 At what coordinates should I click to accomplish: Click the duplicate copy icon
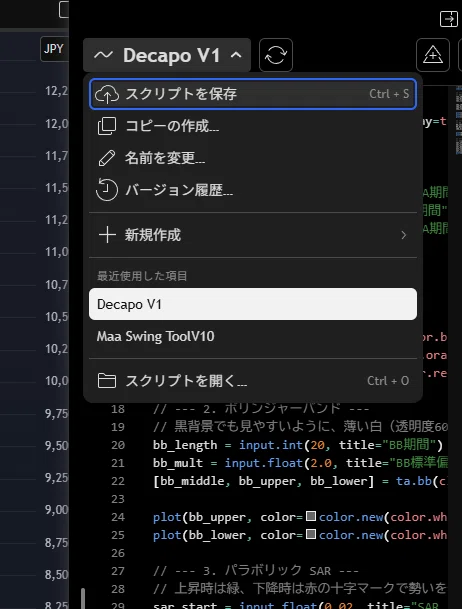107,126
